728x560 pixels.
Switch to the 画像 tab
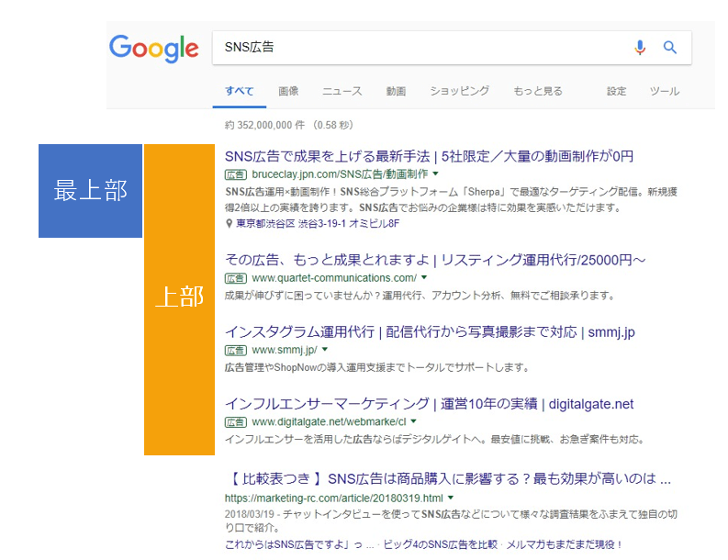288,92
